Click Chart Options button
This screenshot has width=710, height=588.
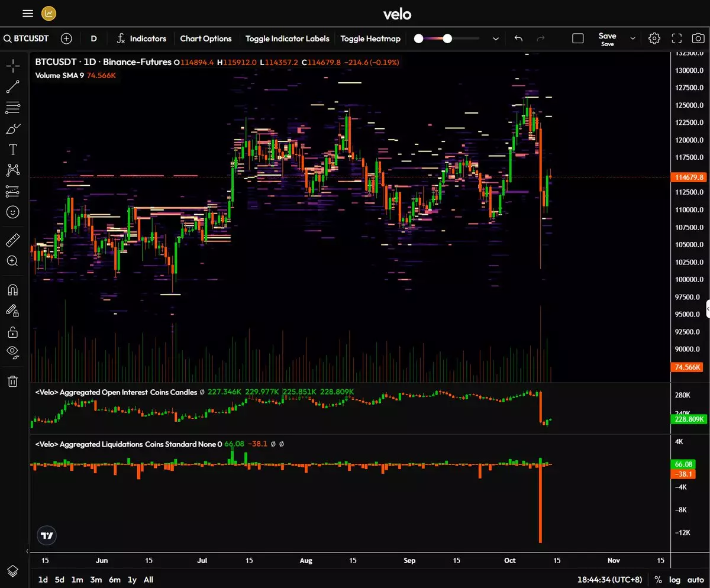click(x=206, y=38)
